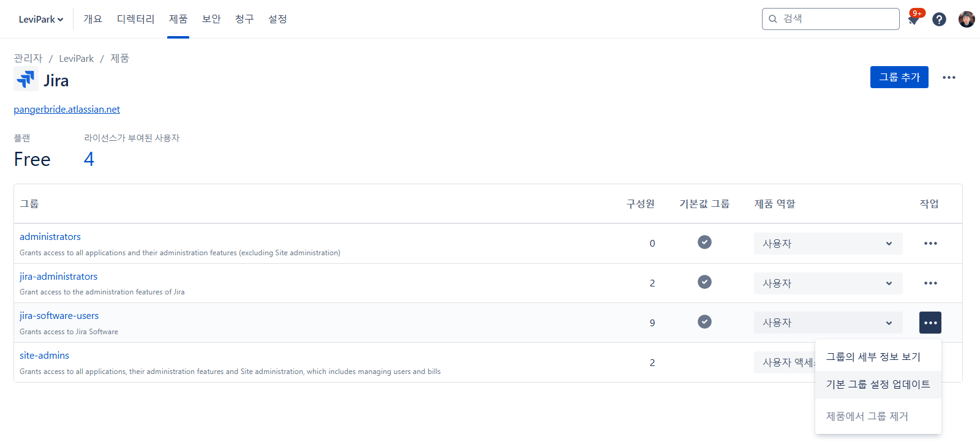
Task: Click the 'Grants access to Jira Software' description
Action: pos(69,332)
